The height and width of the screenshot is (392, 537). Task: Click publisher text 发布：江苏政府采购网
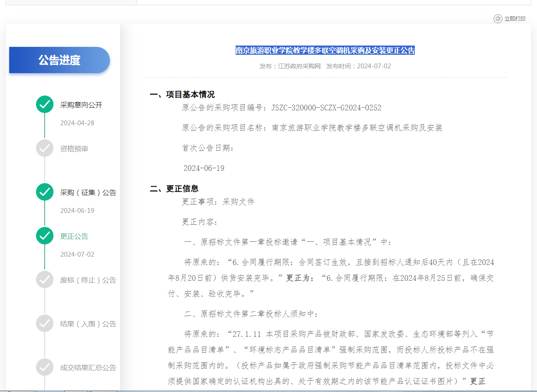click(290, 66)
